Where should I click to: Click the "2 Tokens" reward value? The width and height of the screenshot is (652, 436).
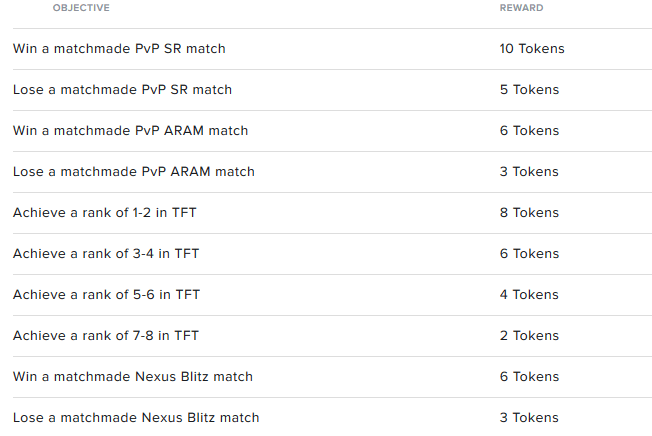(x=529, y=336)
